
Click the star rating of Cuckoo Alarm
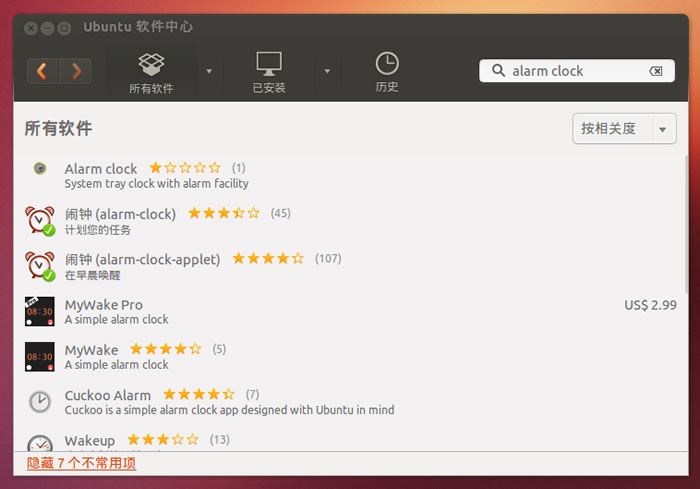click(198, 394)
